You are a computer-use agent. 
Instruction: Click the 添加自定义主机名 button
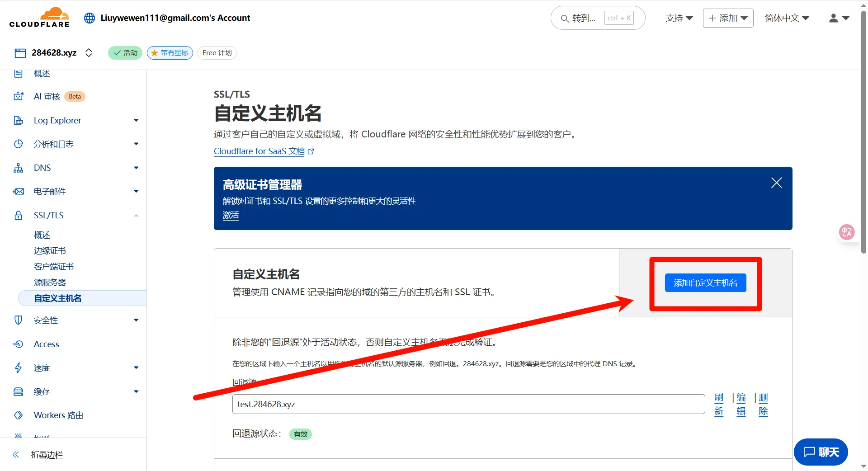[705, 283]
